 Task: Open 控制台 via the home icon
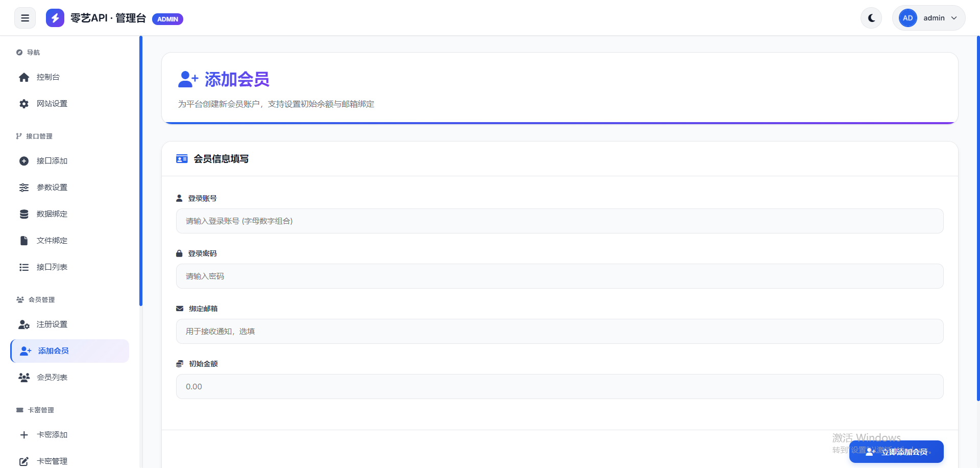24,77
